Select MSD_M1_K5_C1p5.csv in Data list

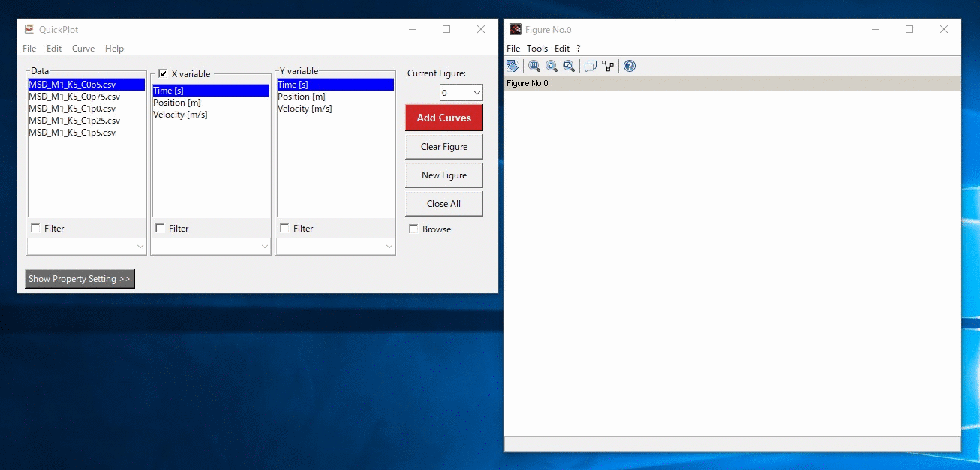(86, 133)
